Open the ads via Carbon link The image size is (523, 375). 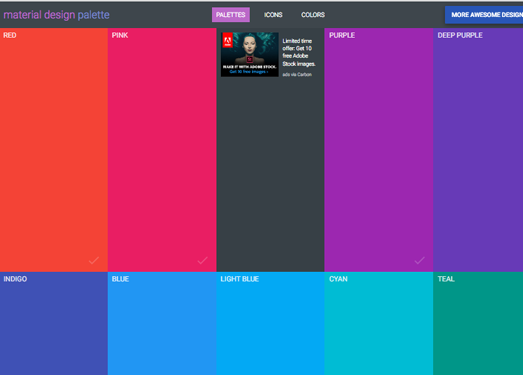[297, 74]
